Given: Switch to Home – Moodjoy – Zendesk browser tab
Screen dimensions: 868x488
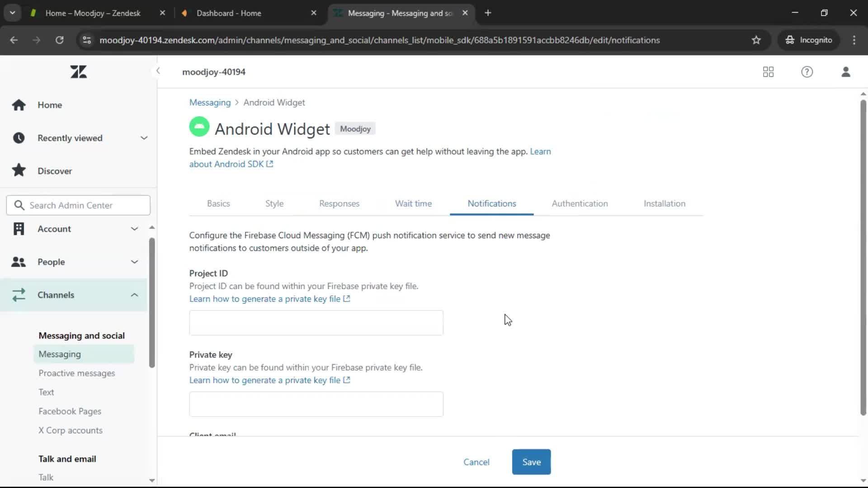Looking at the screenshot, I should tap(93, 13).
